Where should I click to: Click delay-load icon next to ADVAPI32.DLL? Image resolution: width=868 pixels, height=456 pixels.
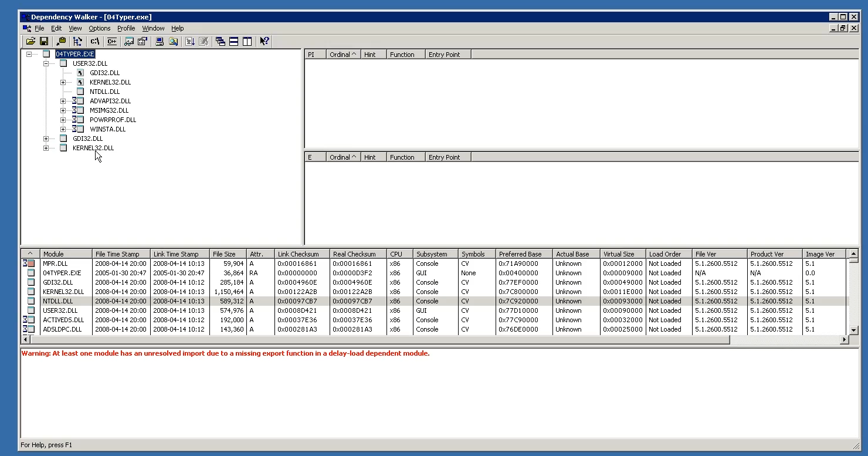click(x=78, y=101)
